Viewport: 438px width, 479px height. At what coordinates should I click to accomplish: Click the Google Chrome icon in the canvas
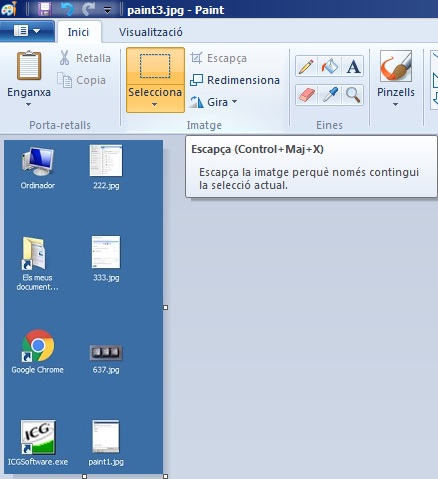[38, 346]
